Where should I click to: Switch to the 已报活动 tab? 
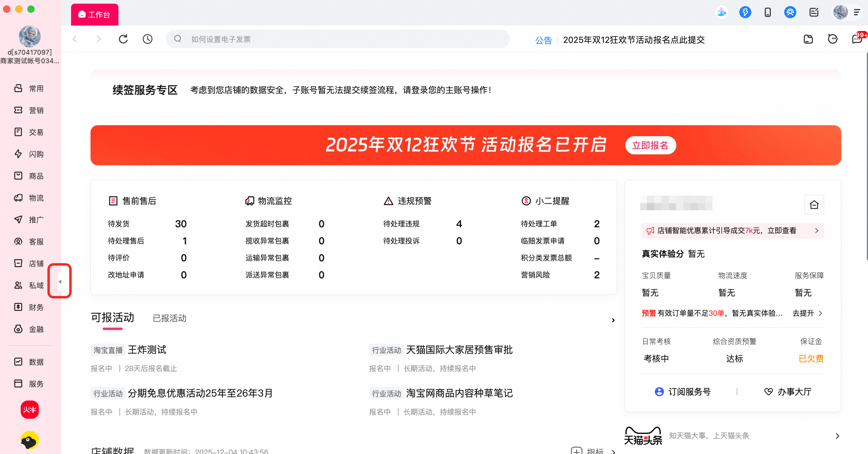click(169, 318)
